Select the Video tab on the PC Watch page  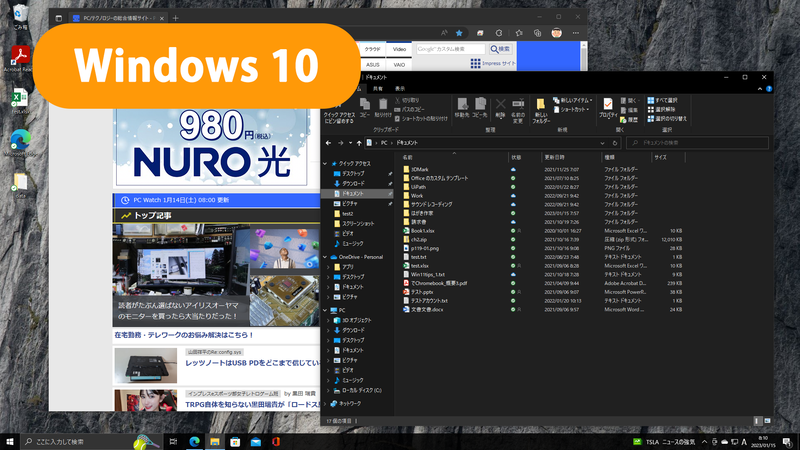pos(399,49)
